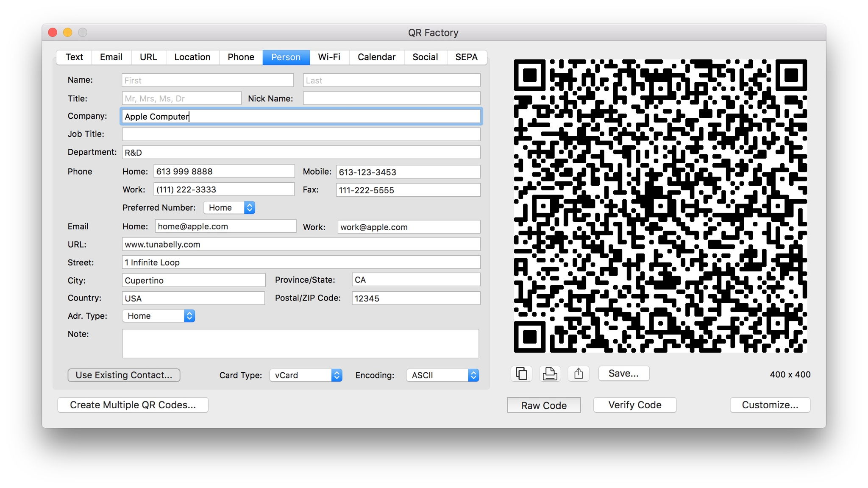Click the Department field containing R&D
Image resolution: width=868 pixels, height=488 pixels.
click(301, 153)
